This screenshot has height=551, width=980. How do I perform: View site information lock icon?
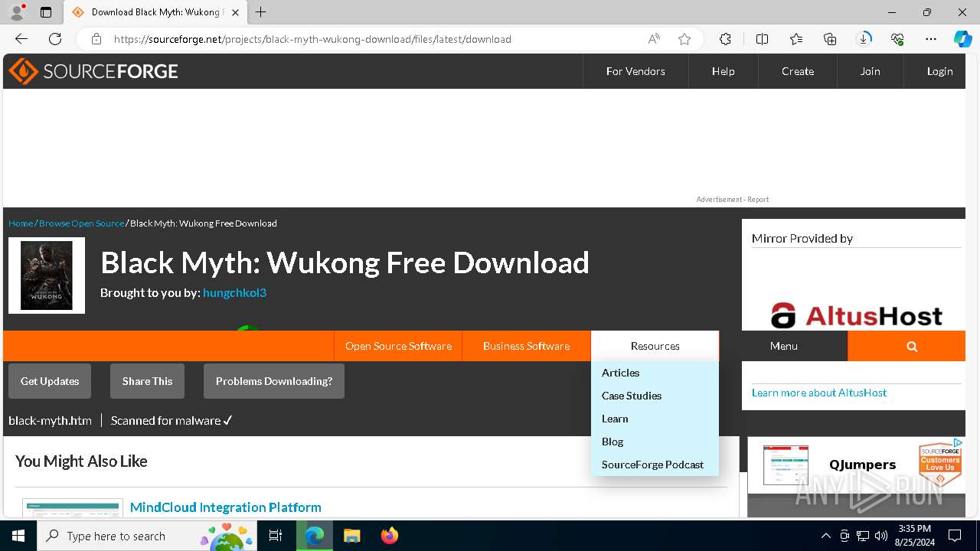(x=96, y=39)
